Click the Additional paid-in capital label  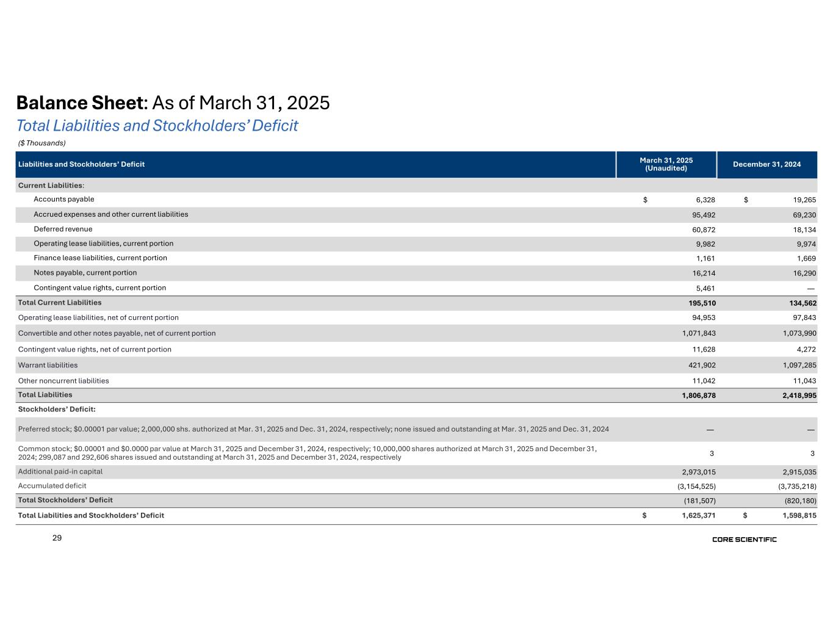coord(60,471)
